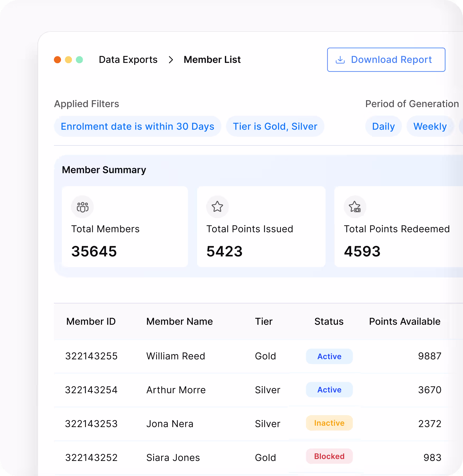Click the Total Points Redeemed star icon

click(355, 207)
